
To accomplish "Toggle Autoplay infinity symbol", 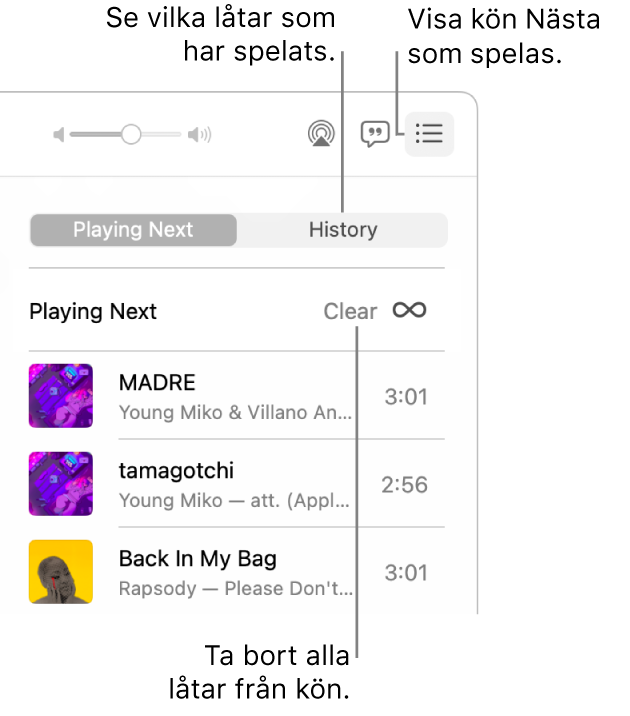I will pos(409,310).
